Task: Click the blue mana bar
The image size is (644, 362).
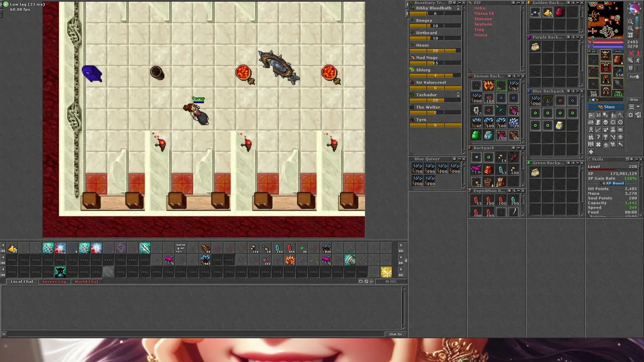Action: click(x=608, y=46)
